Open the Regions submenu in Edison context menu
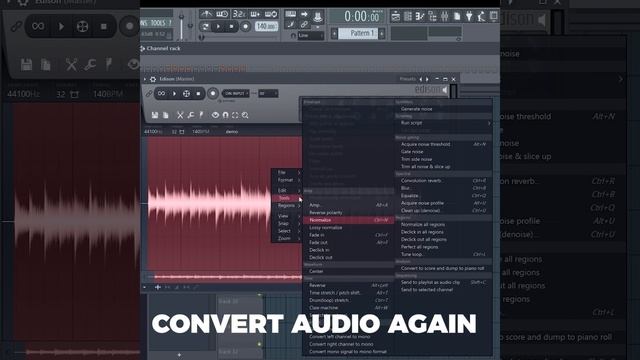Image resolution: width=640 pixels, height=360 pixels. point(287,206)
